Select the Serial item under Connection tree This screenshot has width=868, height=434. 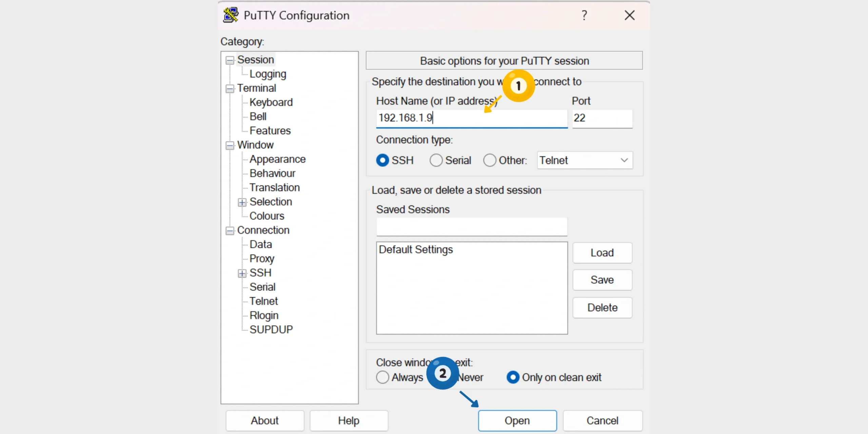(262, 287)
